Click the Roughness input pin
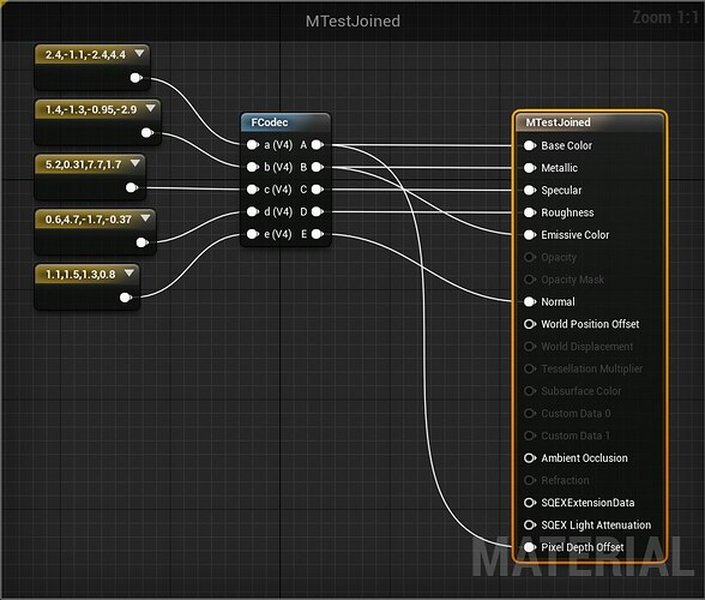This screenshot has width=705, height=600. point(530,212)
